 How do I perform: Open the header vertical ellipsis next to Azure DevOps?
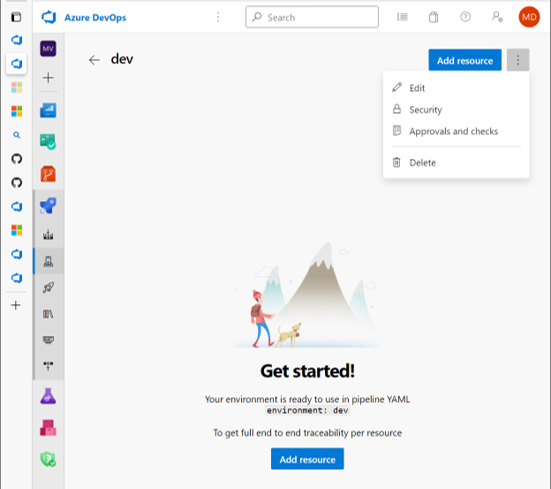[218, 17]
